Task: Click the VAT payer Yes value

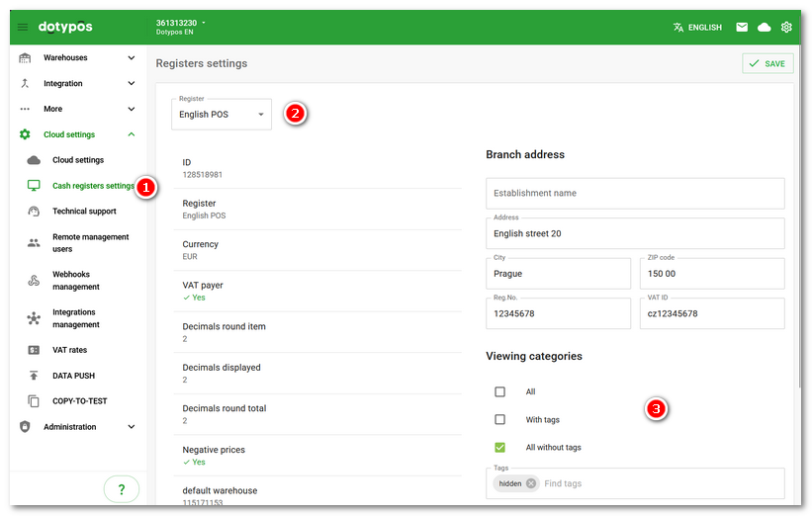Action: pyautogui.click(x=194, y=298)
